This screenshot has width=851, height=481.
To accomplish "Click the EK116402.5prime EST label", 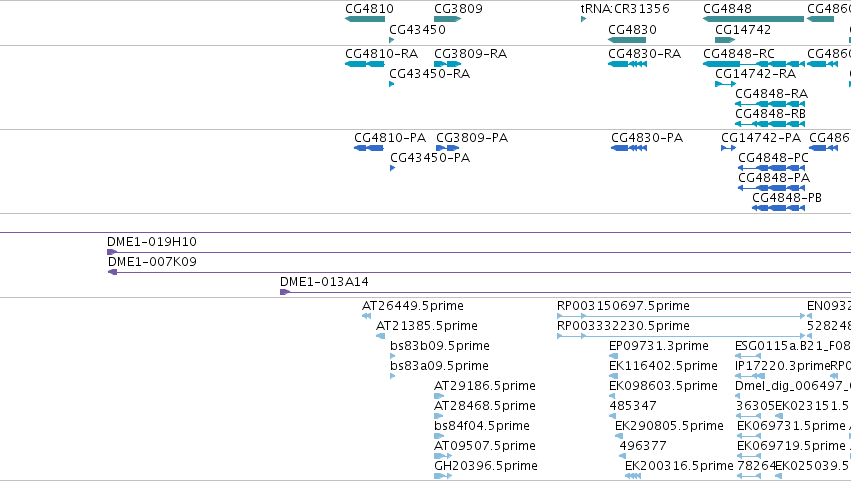I will 663,366.
